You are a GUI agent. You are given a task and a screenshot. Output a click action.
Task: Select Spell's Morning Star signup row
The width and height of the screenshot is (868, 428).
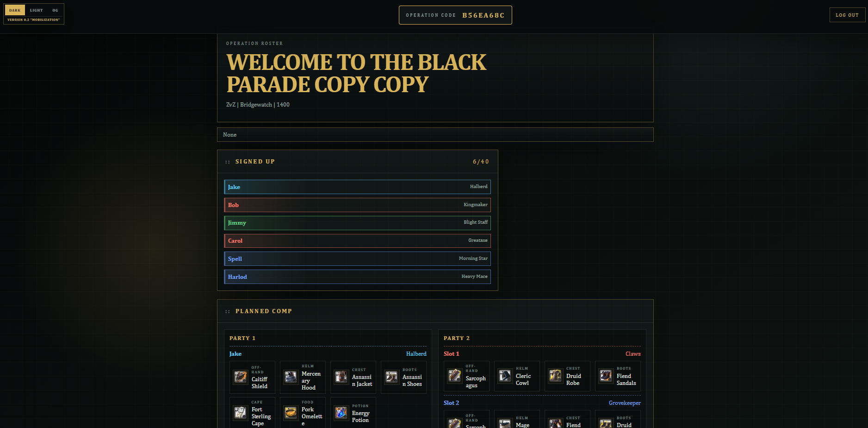(357, 258)
